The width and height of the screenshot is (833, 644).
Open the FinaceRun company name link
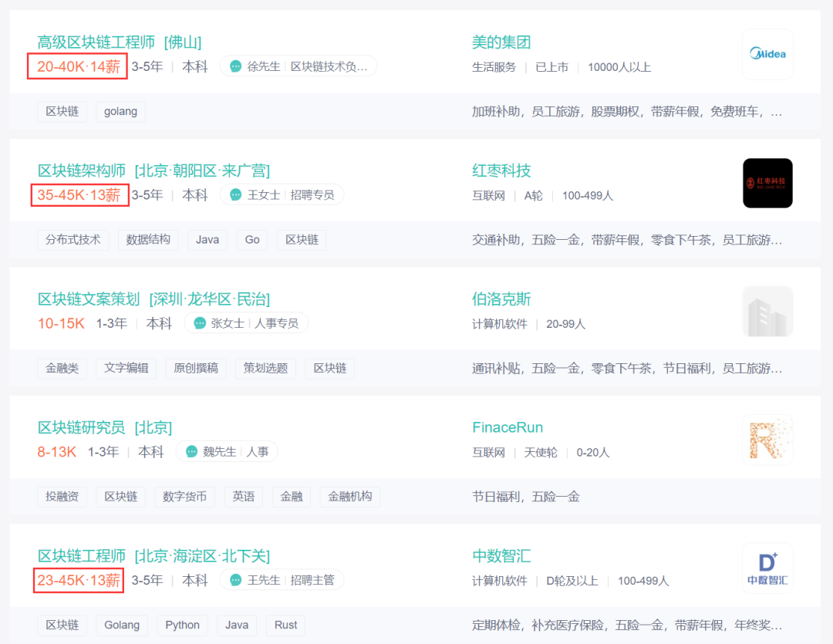pos(508,428)
